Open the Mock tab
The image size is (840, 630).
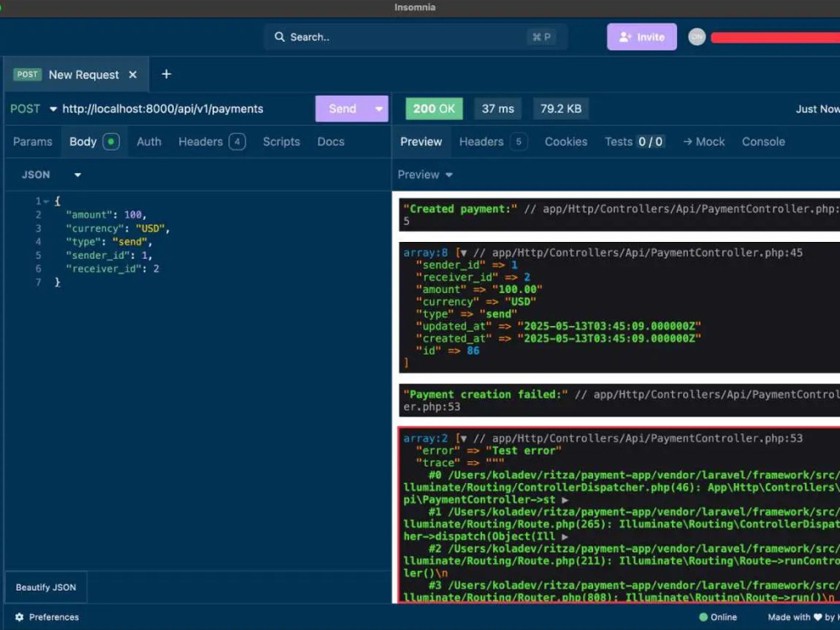tap(704, 142)
